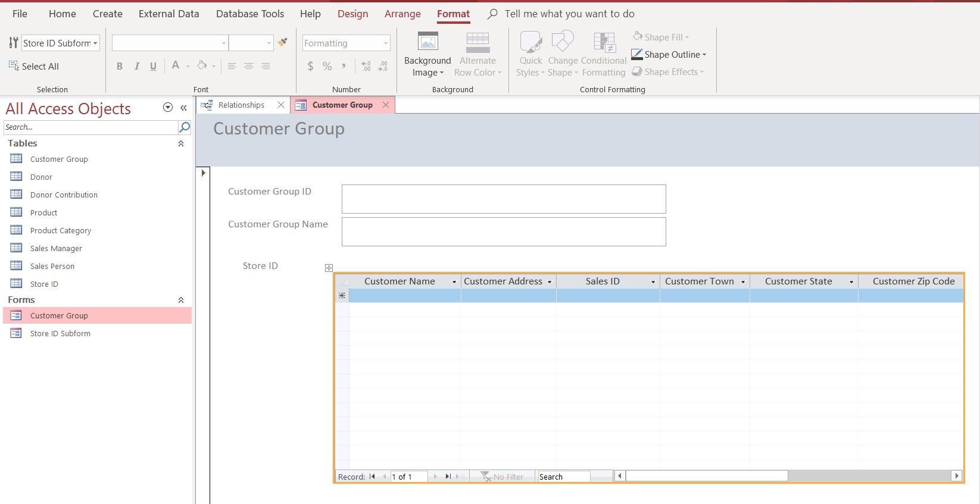Open the Donor Contribution table
The image size is (980, 504).
coord(64,195)
